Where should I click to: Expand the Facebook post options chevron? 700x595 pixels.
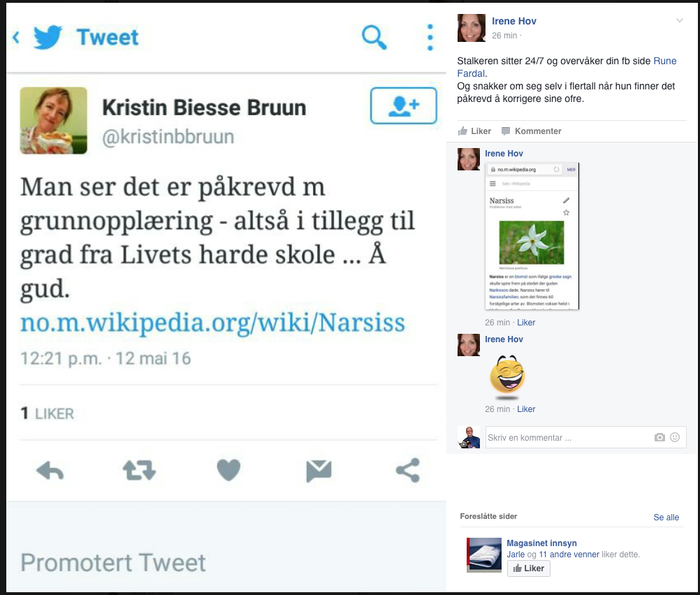coord(680,20)
